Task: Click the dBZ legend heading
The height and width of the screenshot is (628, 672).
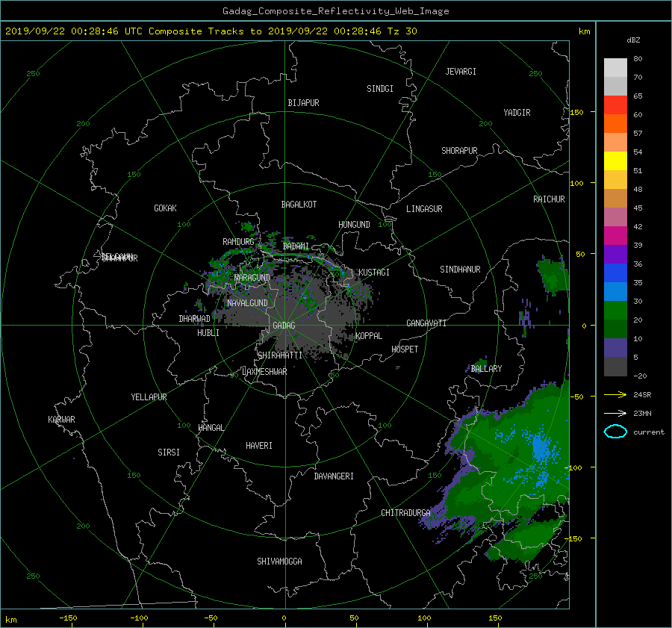Action: (x=633, y=40)
